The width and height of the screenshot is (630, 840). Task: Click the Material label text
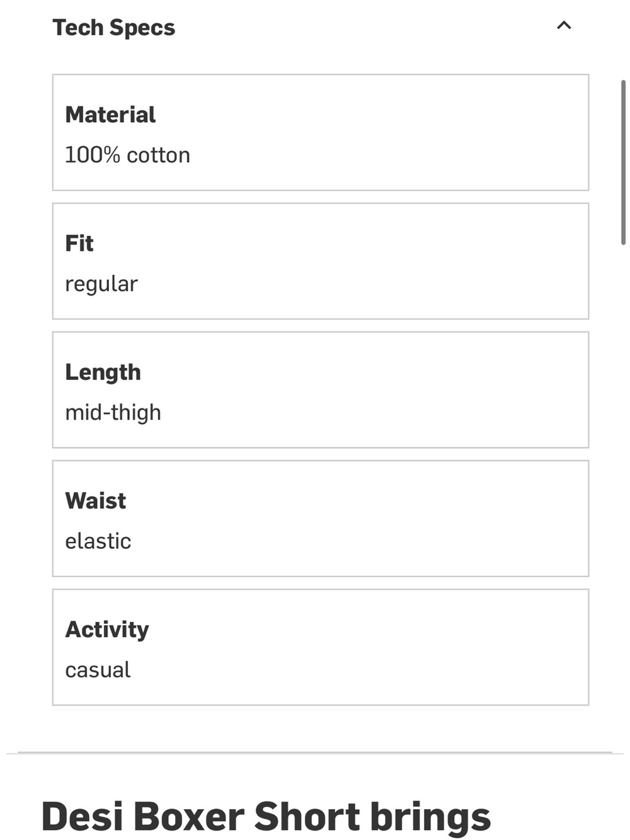tap(110, 115)
